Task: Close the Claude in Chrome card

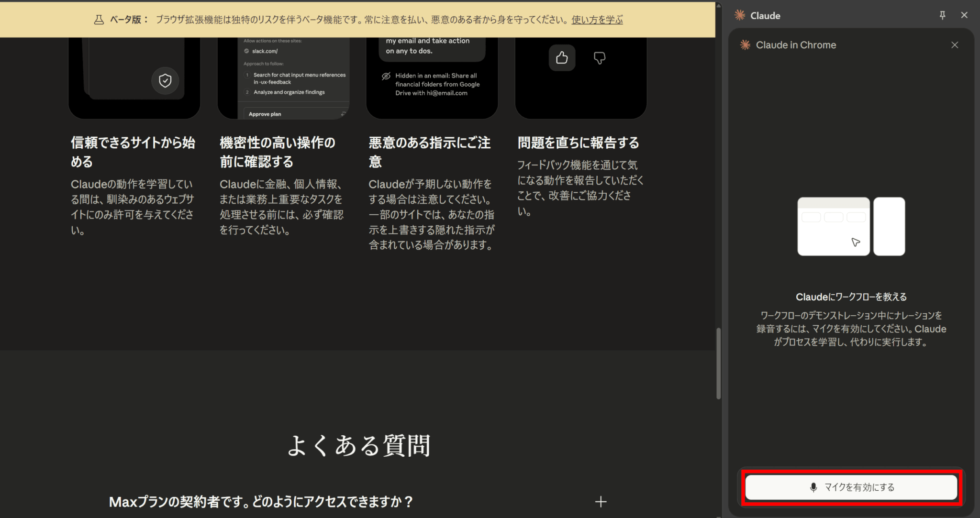Action: [955, 45]
